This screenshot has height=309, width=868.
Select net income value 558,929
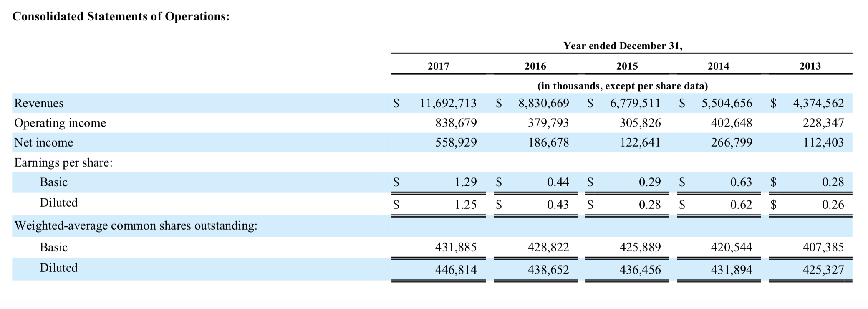point(456,142)
